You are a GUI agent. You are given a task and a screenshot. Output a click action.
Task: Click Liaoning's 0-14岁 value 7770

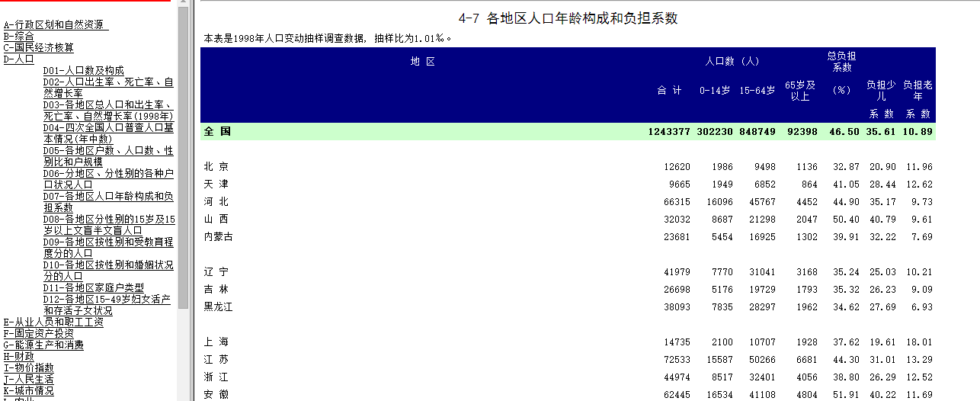tap(722, 272)
